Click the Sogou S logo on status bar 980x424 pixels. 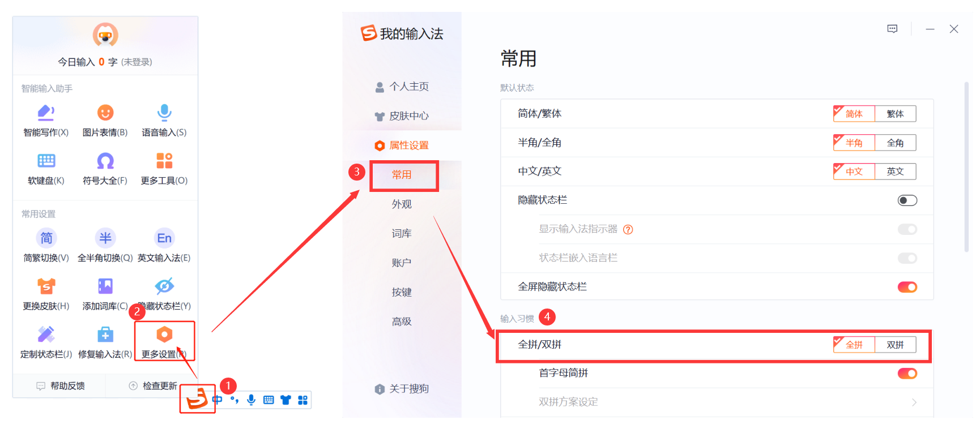click(x=197, y=400)
